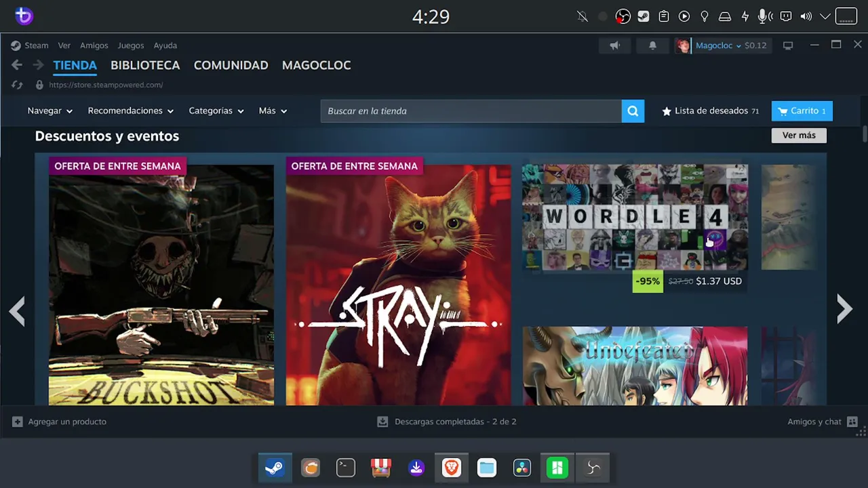
Task: Click the Ver más button
Action: (x=799, y=136)
